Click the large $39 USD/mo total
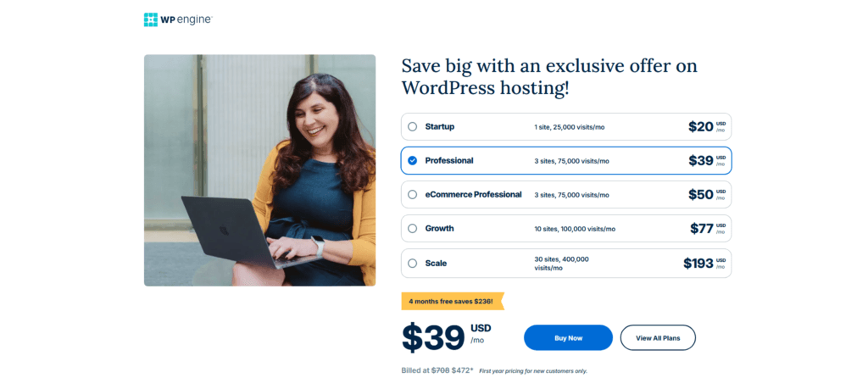The image size is (868, 389). (x=446, y=337)
